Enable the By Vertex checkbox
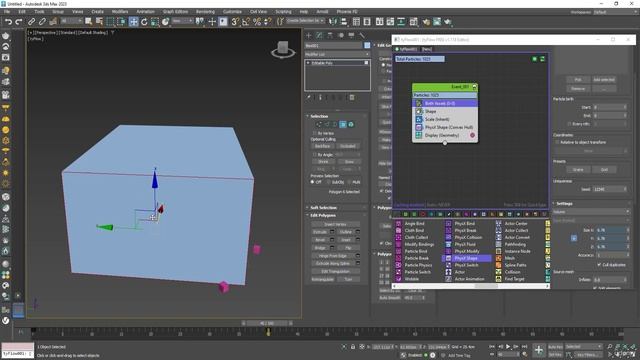Screen dimensions: 640x360 314,133
